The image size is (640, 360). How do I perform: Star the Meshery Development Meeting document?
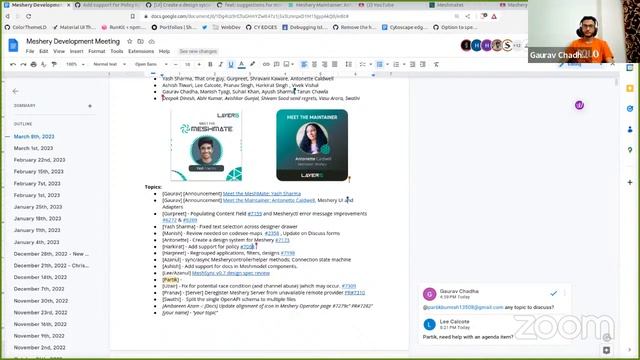[130, 41]
